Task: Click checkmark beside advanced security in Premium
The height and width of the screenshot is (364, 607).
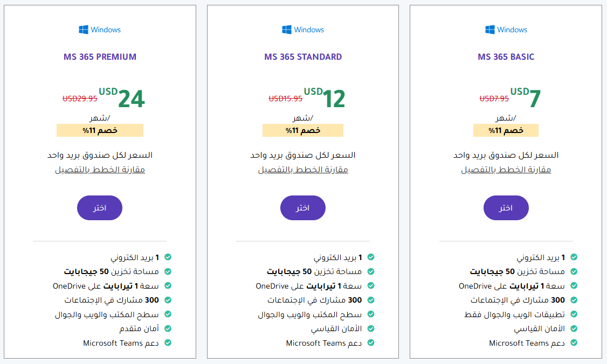Action: coord(168,328)
